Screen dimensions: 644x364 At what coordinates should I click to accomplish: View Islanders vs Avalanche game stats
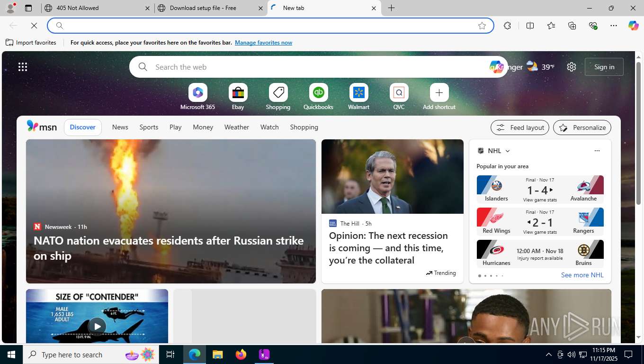[x=540, y=189]
